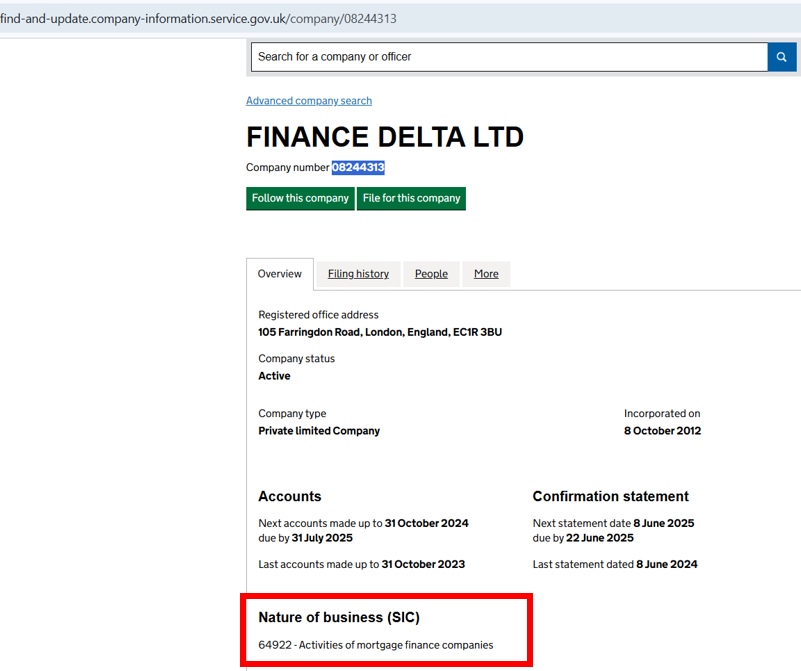Click the Active company status text
This screenshot has height=671, width=801.
(274, 376)
